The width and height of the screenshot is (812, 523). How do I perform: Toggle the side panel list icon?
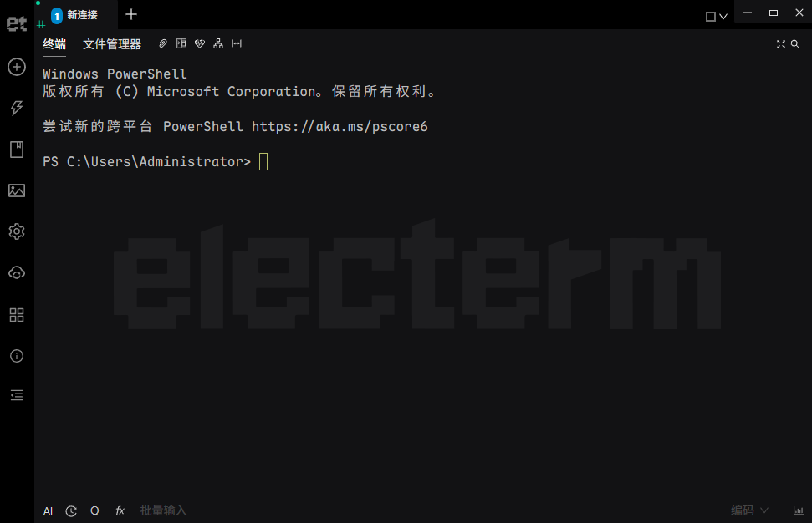pyautogui.click(x=17, y=396)
